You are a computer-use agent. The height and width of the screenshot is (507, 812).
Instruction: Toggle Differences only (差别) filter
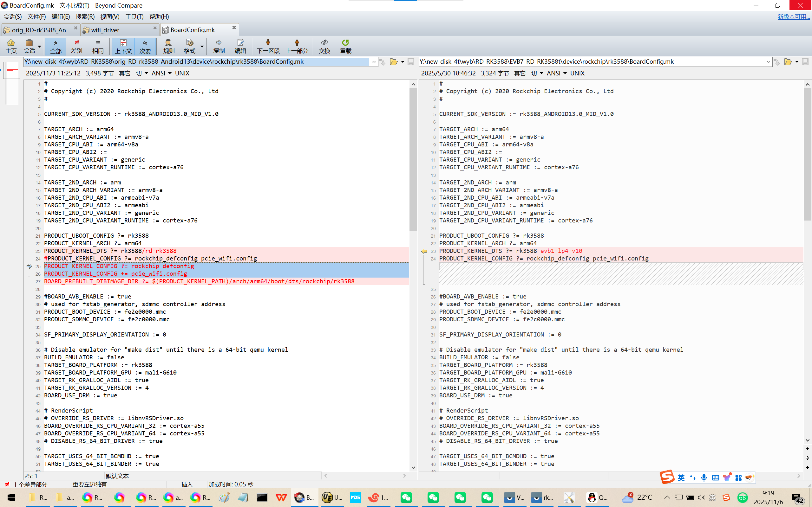(x=76, y=46)
